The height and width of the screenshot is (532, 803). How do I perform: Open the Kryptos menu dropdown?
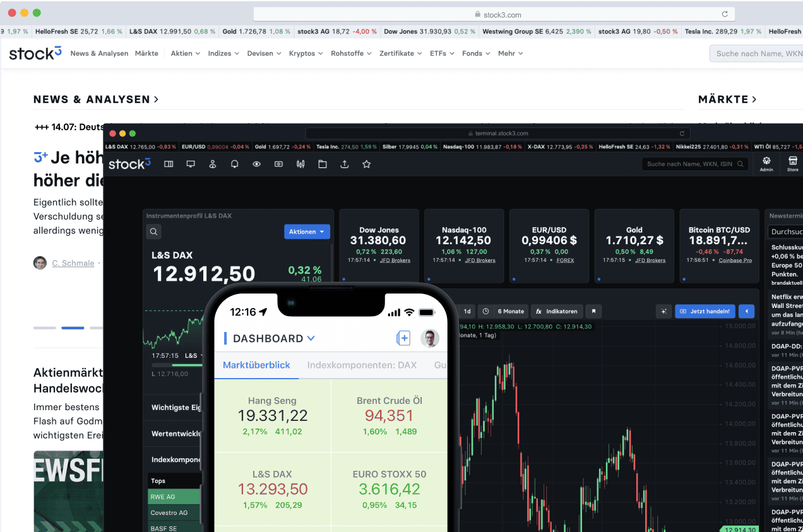click(306, 54)
